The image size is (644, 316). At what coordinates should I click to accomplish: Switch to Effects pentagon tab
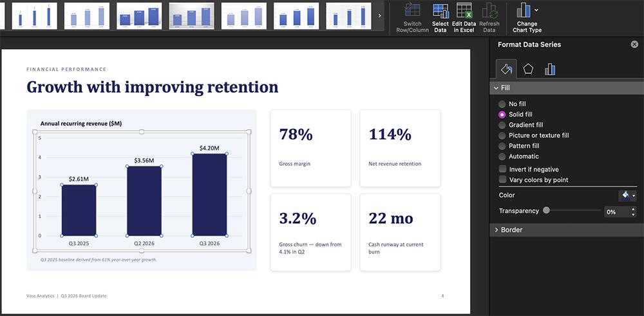point(528,69)
